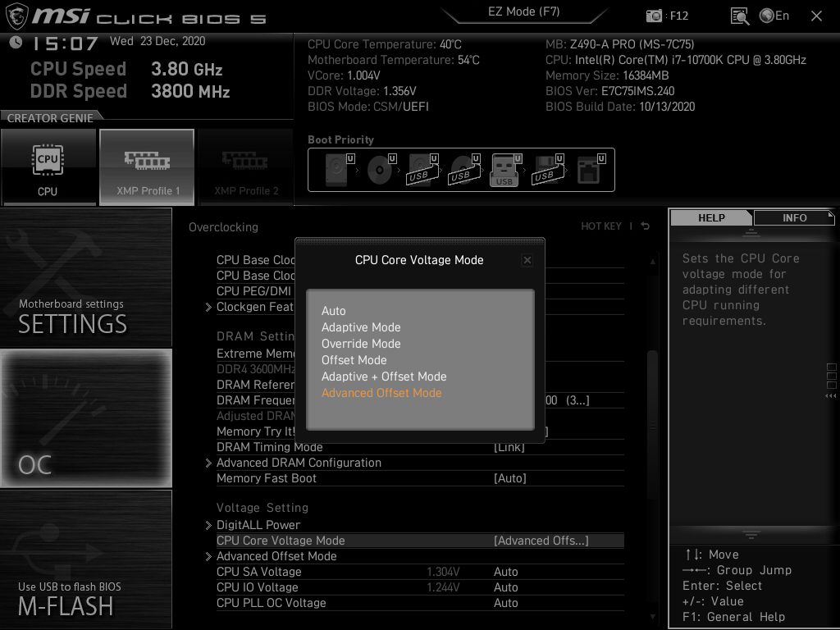The image size is (840, 630).
Task: Expand the Clockgen Features submenu arrow
Action: (208, 307)
